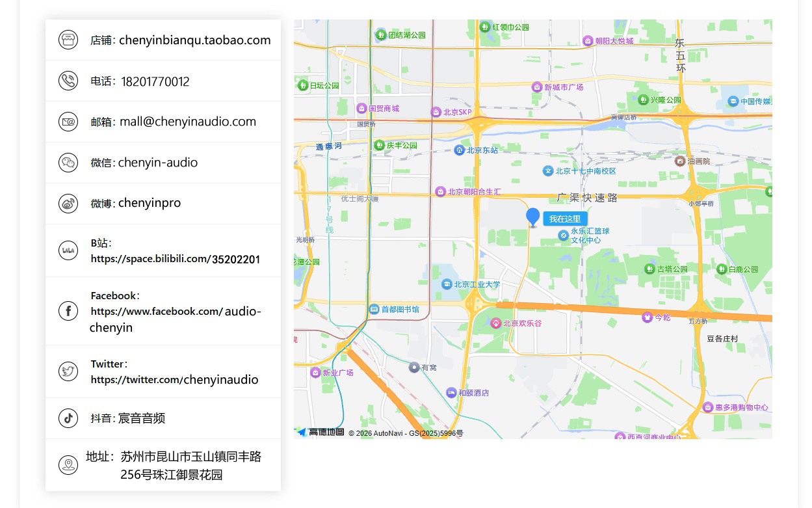Click the email envelope icon

coord(68,122)
